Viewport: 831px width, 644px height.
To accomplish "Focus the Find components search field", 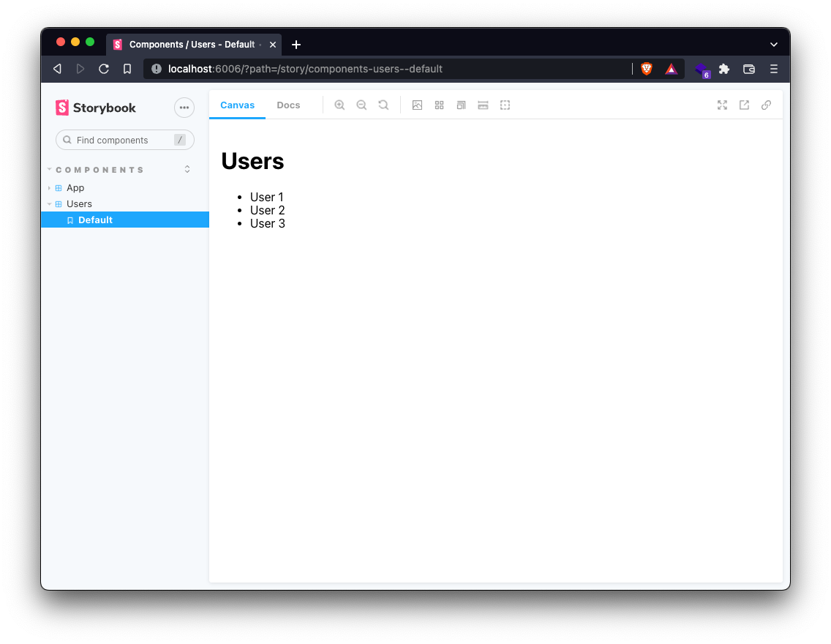I will point(124,140).
